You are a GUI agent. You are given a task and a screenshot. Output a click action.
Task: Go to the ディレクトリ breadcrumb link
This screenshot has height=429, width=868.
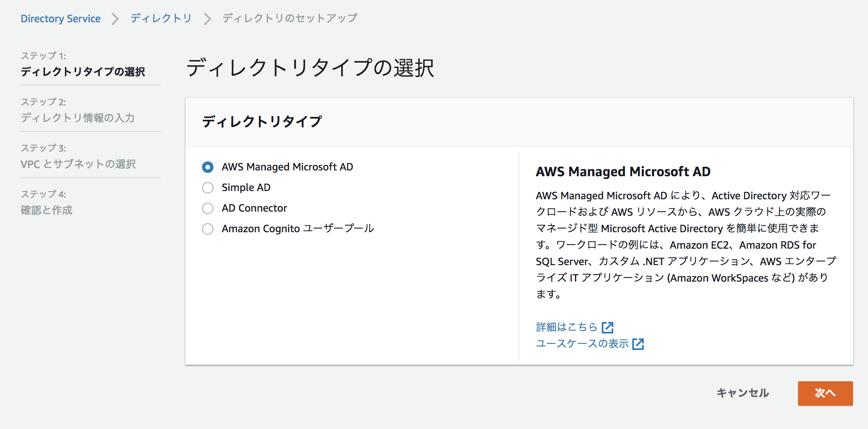click(161, 19)
